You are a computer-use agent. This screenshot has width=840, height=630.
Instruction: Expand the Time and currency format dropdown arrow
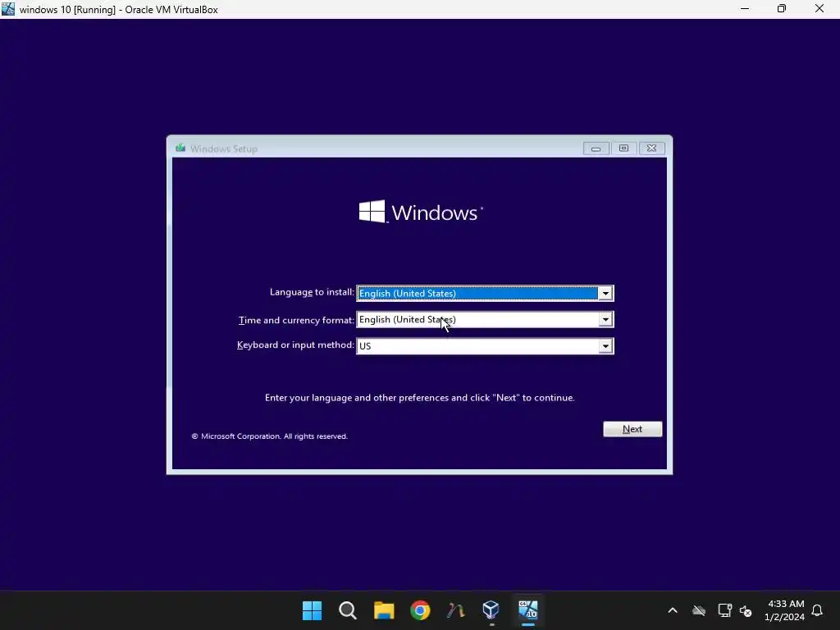coord(605,319)
